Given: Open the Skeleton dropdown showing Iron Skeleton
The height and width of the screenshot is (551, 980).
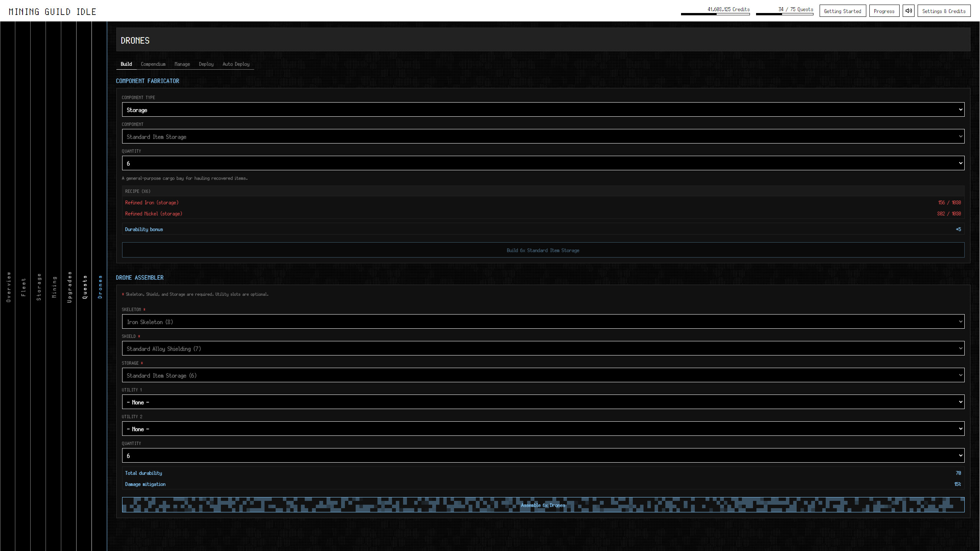Looking at the screenshot, I should click(543, 321).
